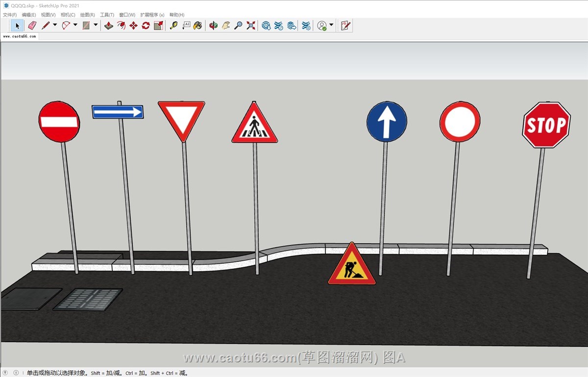Activate the Orbit tool
The height and width of the screenshot is (377, 588).
[213, 25]
